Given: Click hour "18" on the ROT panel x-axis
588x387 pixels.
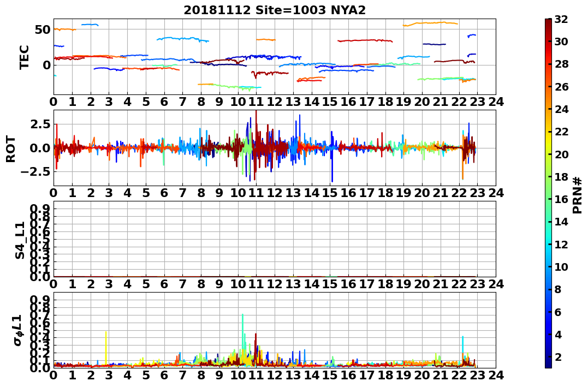Looking at the screenshot, I should pyautogui.click(x=385, y=193).
